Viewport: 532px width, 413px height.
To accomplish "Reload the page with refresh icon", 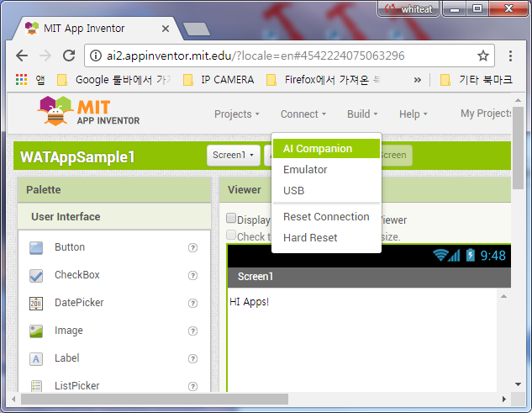I will coord(69,56).
